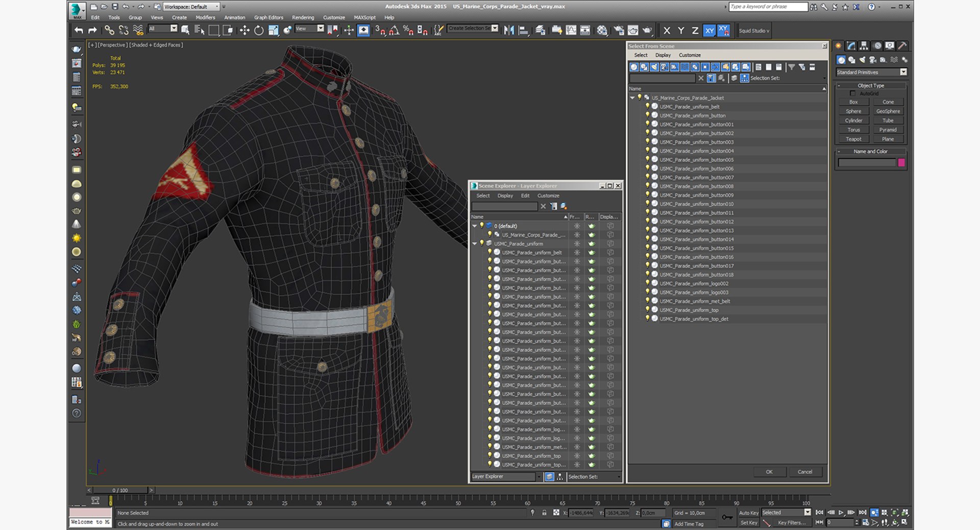This screenshot has width=980, height=530.
Task: Toggle the Percent Snap tool
Action: click(408, 31)
